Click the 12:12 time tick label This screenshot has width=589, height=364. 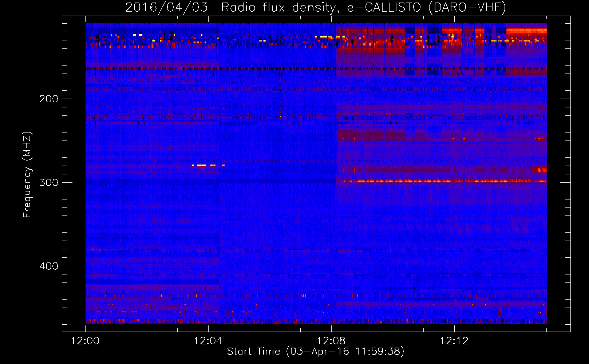(x=454, y=341)
